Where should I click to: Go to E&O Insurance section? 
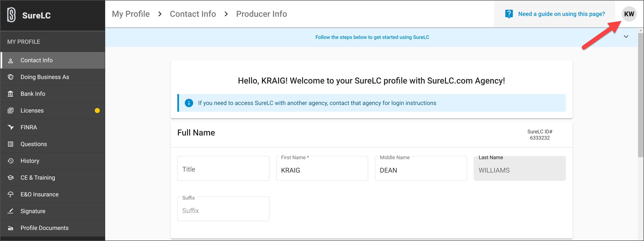coord(53,195)
